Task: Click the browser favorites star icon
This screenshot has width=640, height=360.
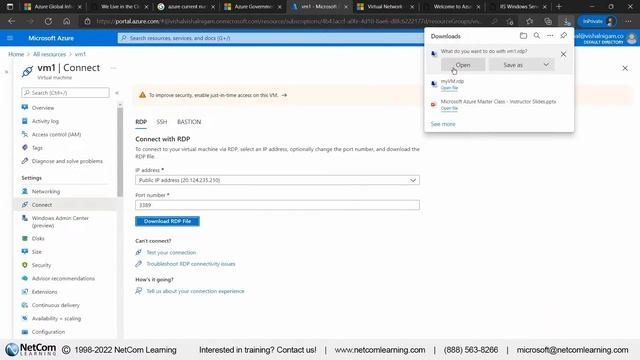Action: pyautogui.click(x=529, y=21)
